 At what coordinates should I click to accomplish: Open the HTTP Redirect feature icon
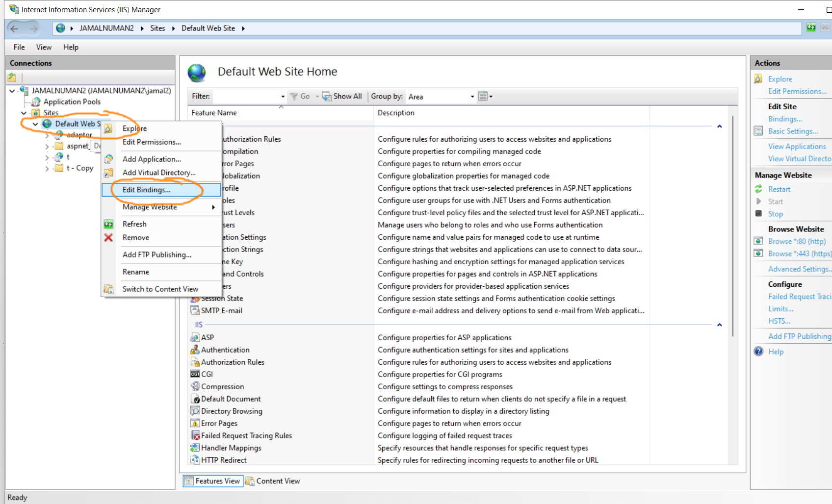195,459
